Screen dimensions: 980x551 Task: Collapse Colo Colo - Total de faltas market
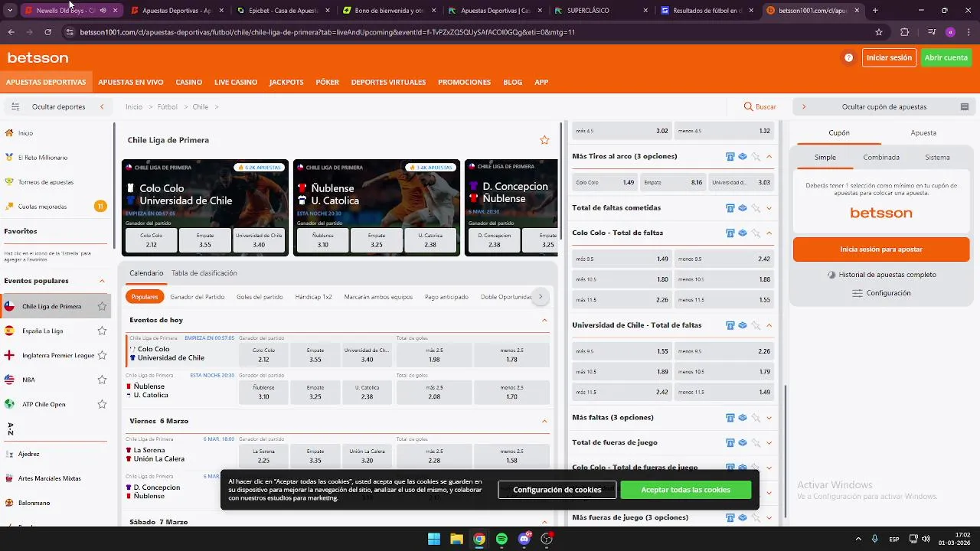769,233
